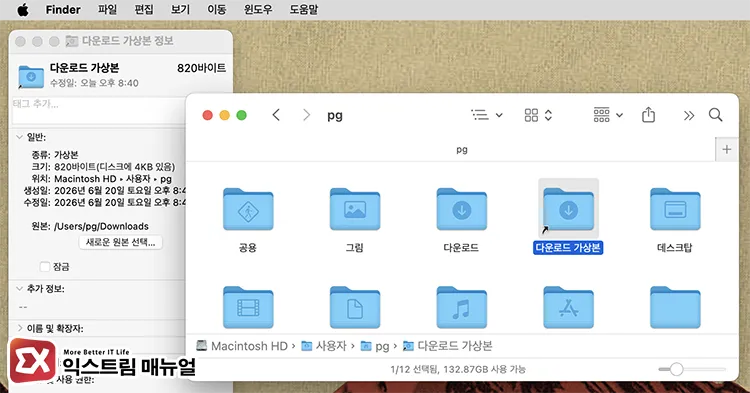Click the proxy icon in info window title
Screen dimensions: 750x393
coord(72,41)
